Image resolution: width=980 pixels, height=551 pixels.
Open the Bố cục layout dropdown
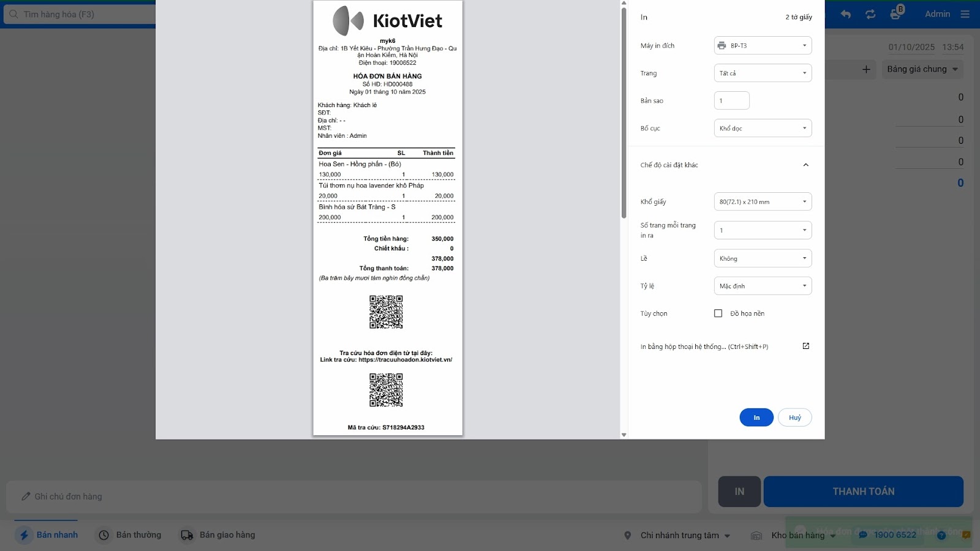763,128
